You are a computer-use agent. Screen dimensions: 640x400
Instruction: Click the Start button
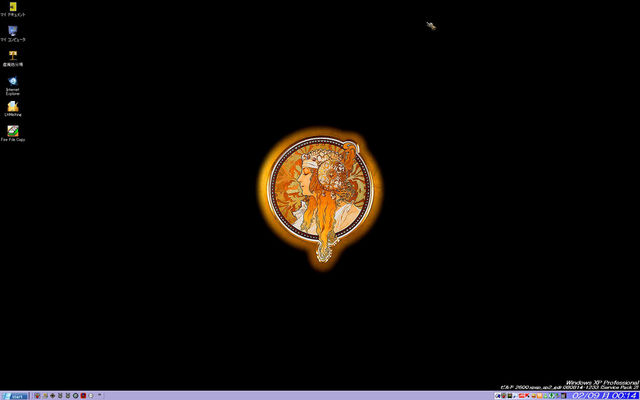15,396
